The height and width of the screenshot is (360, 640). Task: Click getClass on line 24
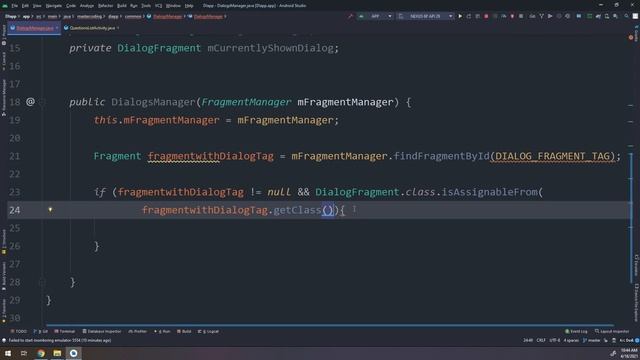[297, 210]
